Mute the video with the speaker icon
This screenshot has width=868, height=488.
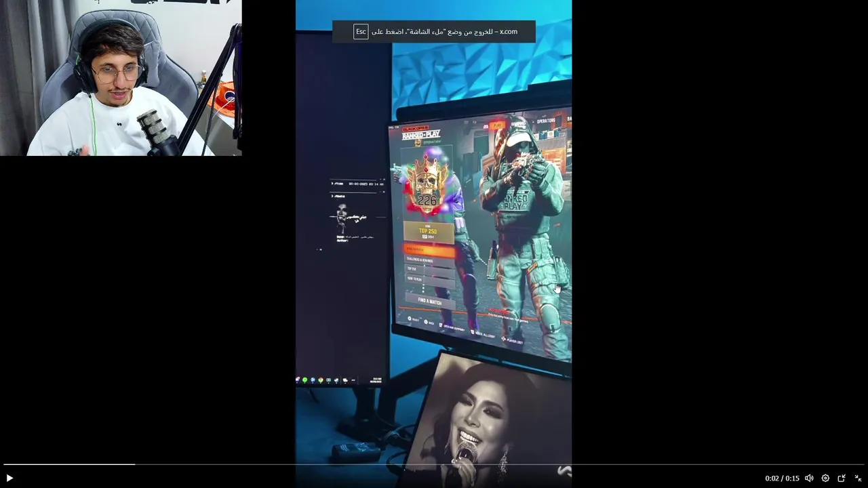point(809,478)
